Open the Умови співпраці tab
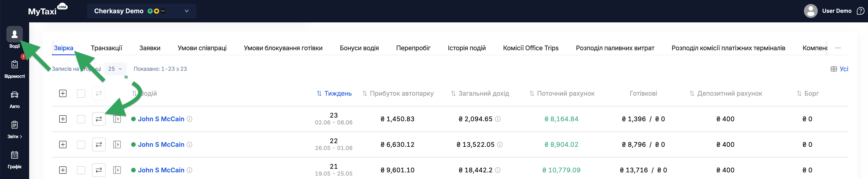868x179 pixels. [x=202, y=48]
